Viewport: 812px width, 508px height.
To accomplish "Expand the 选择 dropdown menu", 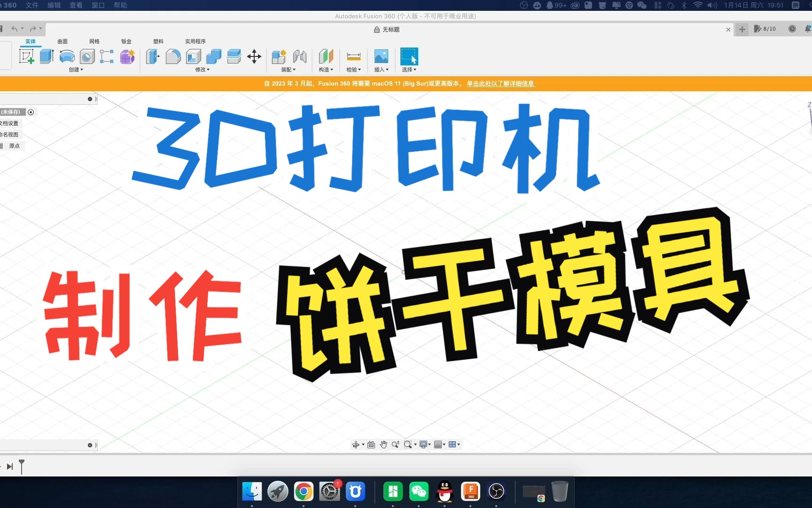I will (409, 70).
